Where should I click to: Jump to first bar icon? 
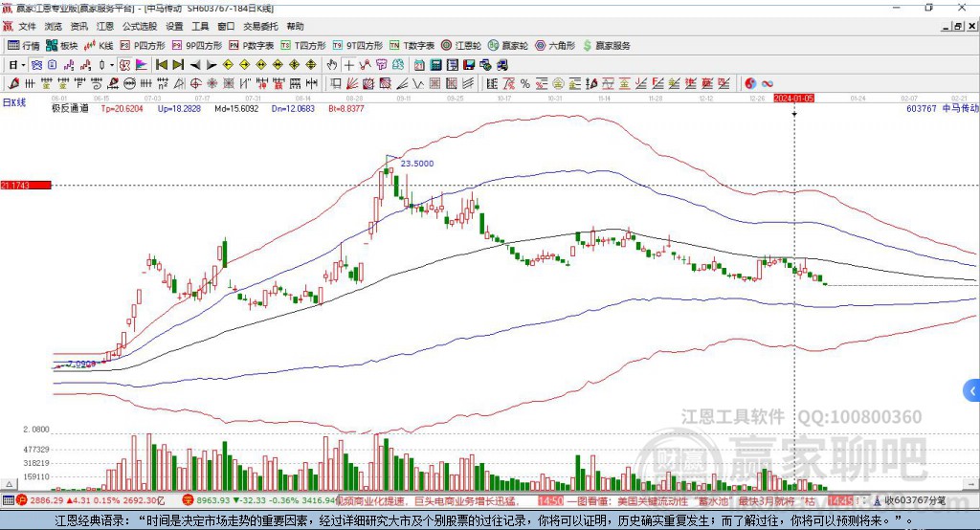pos(161,65)
